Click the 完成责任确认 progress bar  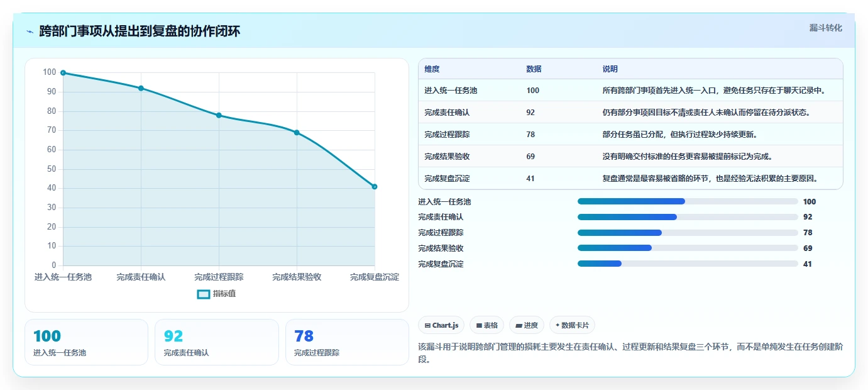click(x=688, y=217)
